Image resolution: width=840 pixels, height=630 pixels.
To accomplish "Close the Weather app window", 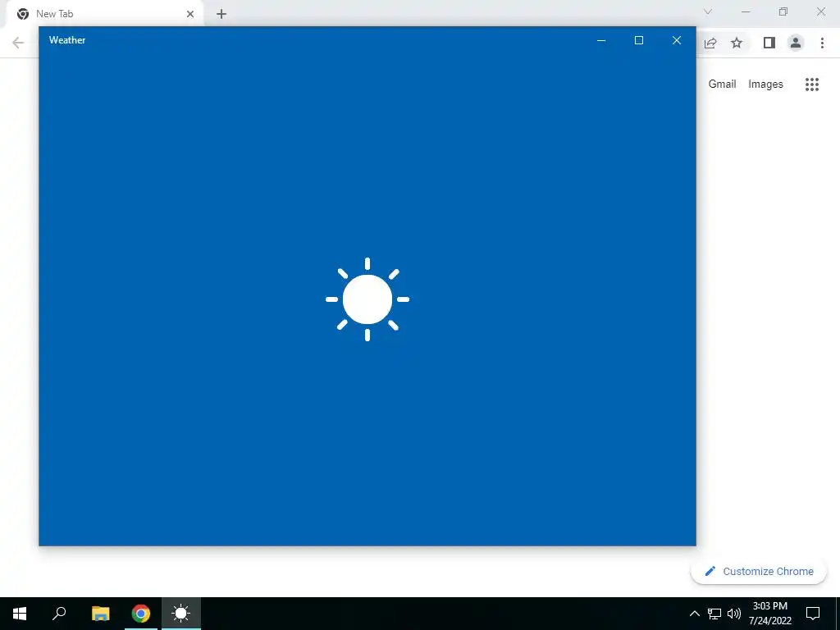I will 677,40.
